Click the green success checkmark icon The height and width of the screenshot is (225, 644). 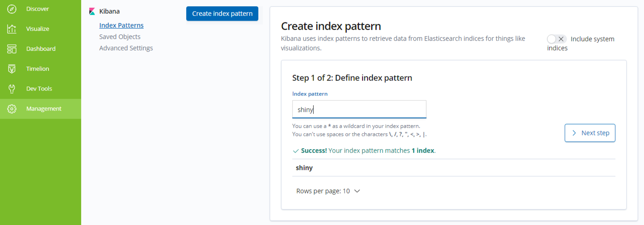296,151
